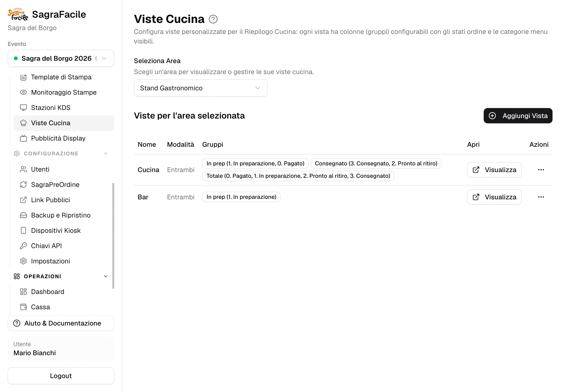Click the sidebar vertical scrollbar

(113, 236)
